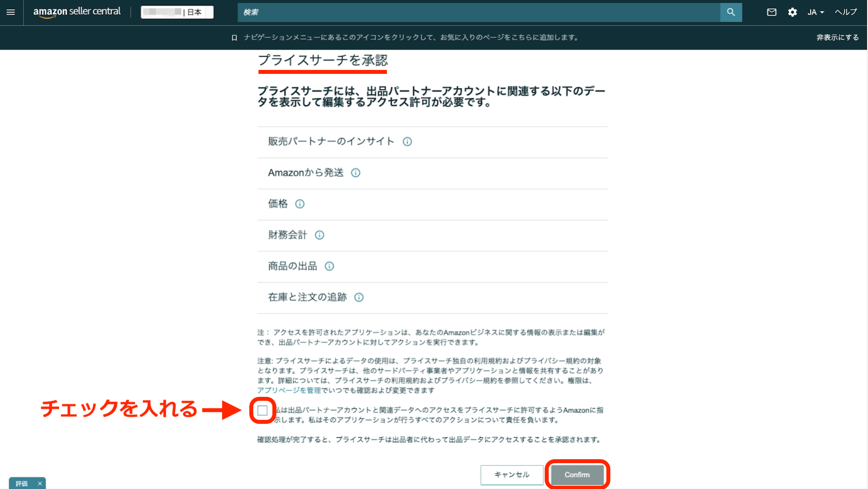Click info icon next to 財務会計

pos(319,235)
